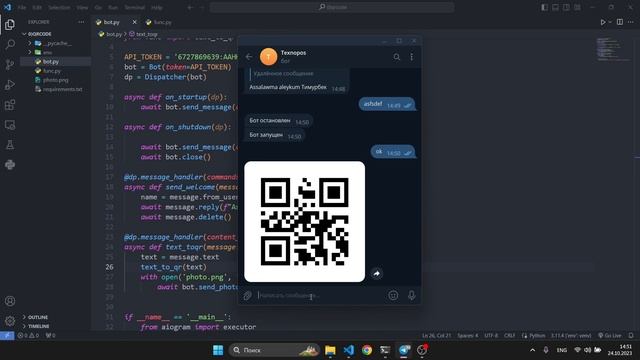Image resolution: width=640 pixels, height=360 pixels.
Task: Go back in the Telegram chat
Action: [249, 57]
